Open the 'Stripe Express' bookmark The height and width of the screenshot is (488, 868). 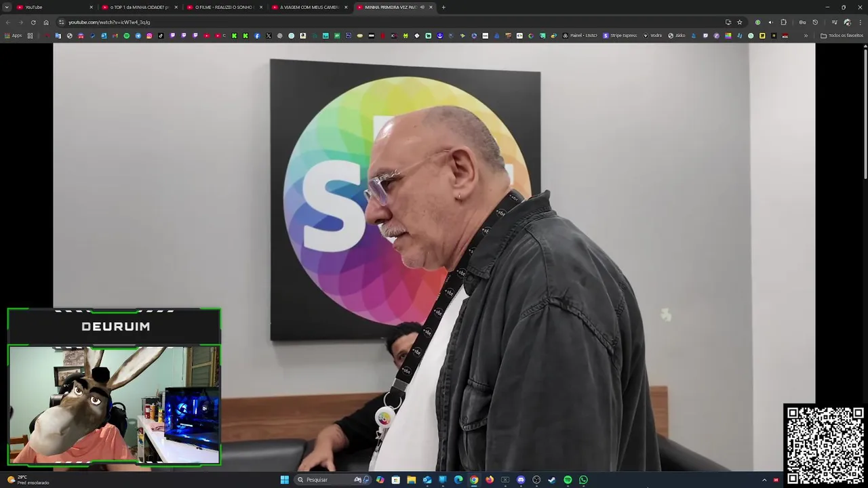click(620, 36)
